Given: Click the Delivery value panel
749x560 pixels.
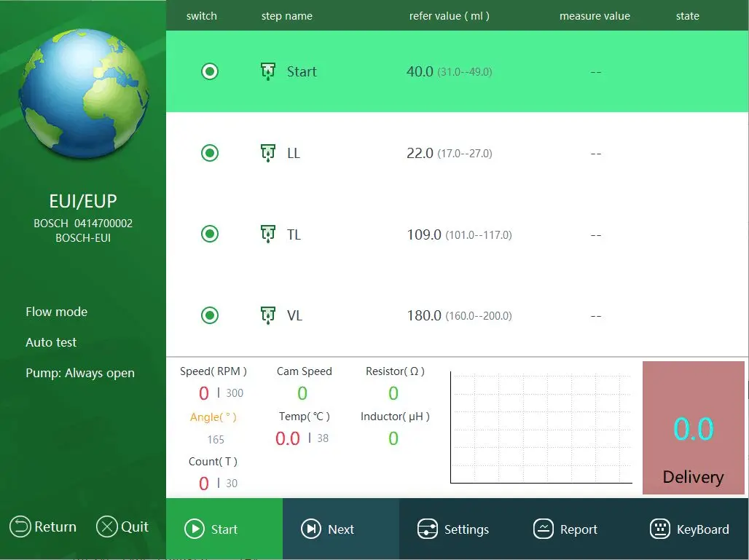Looking at the screenshot, I should tap(693, 428).
